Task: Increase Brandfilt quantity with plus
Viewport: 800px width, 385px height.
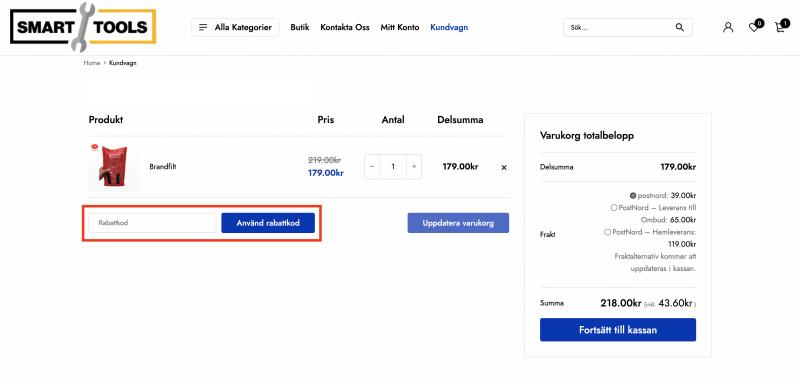Action: pyautogui.click(x=414, y=167)
